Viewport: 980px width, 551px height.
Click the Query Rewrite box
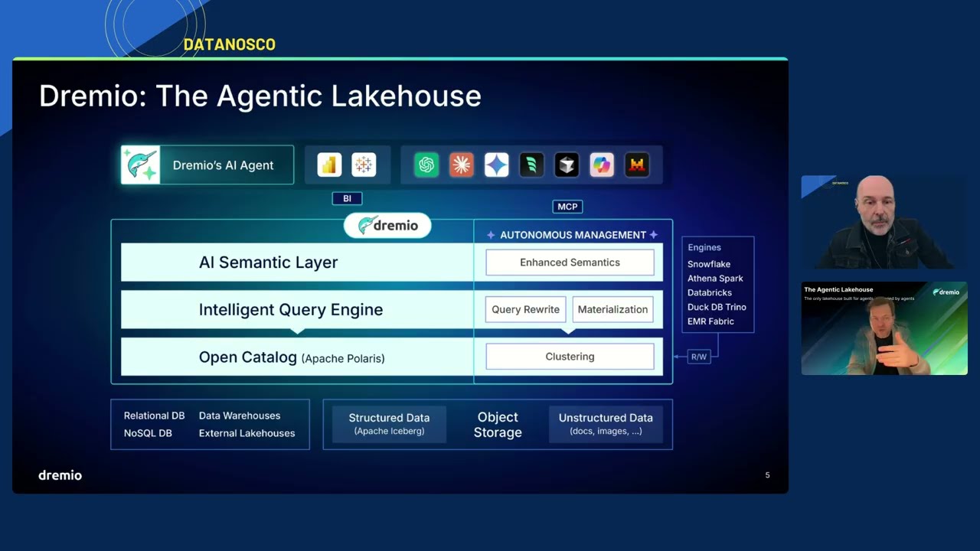pos(525,309)
